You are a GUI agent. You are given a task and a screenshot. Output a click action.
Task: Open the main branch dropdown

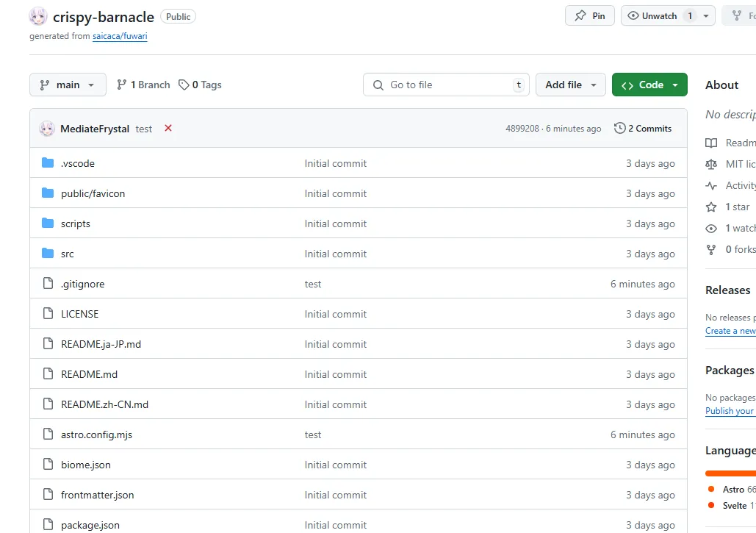68,85
